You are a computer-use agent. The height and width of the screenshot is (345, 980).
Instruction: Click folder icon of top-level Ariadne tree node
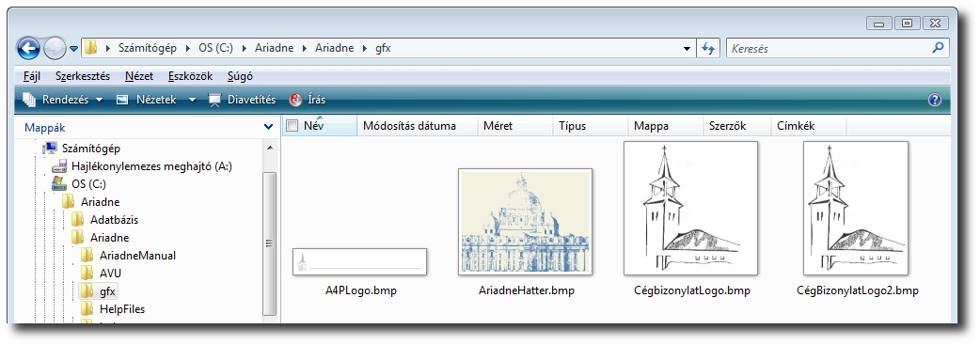point(68,202)
